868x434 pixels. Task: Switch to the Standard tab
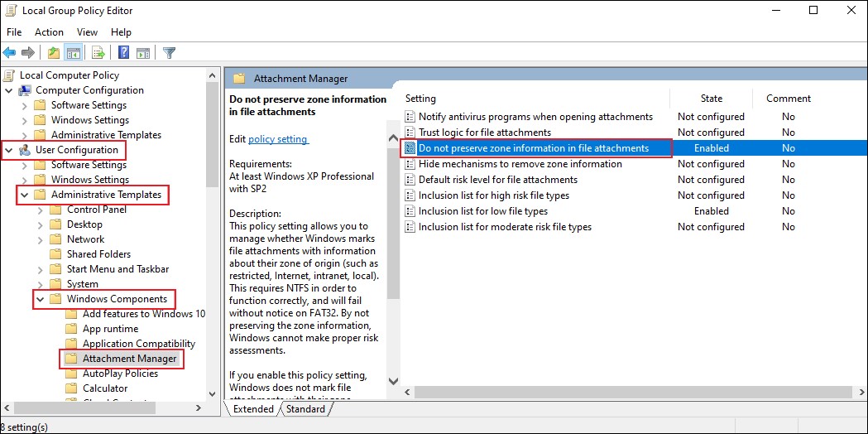pyautogui.click(x=305, y=409)
